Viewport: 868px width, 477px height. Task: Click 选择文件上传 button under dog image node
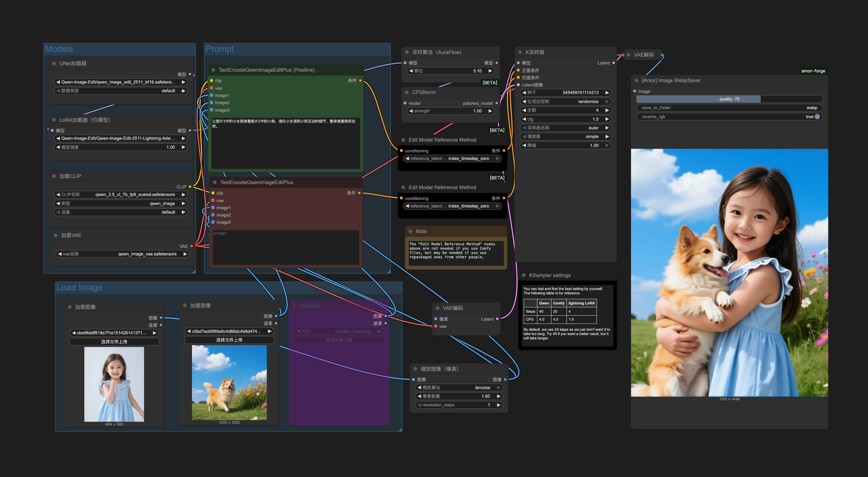click(229, 340)
